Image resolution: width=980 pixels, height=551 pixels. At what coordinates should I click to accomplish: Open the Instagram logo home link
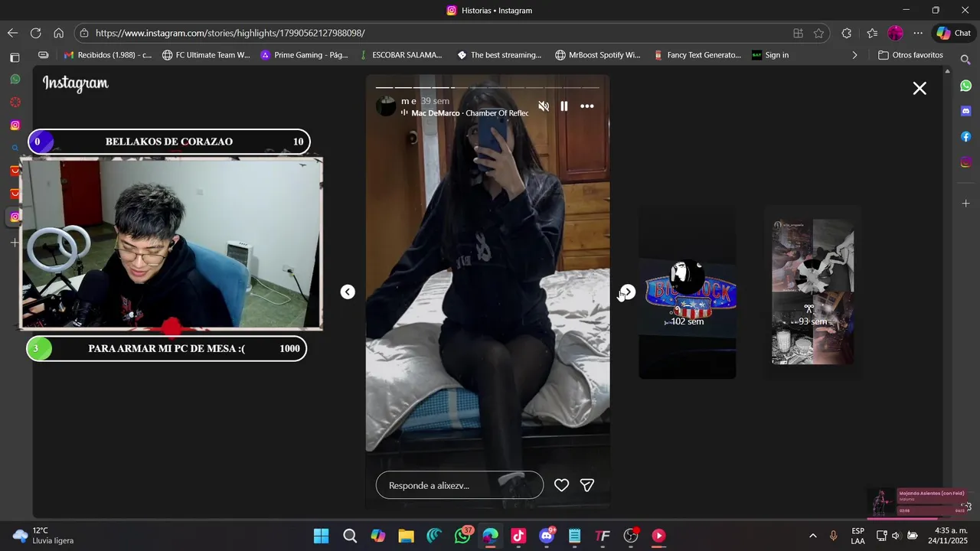point(76,83)
